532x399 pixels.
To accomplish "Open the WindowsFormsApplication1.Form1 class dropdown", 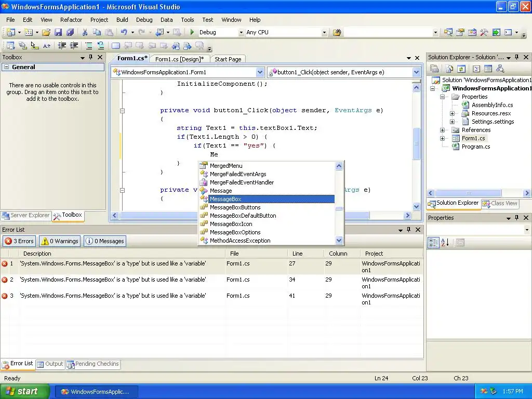I will coord(260,72).
